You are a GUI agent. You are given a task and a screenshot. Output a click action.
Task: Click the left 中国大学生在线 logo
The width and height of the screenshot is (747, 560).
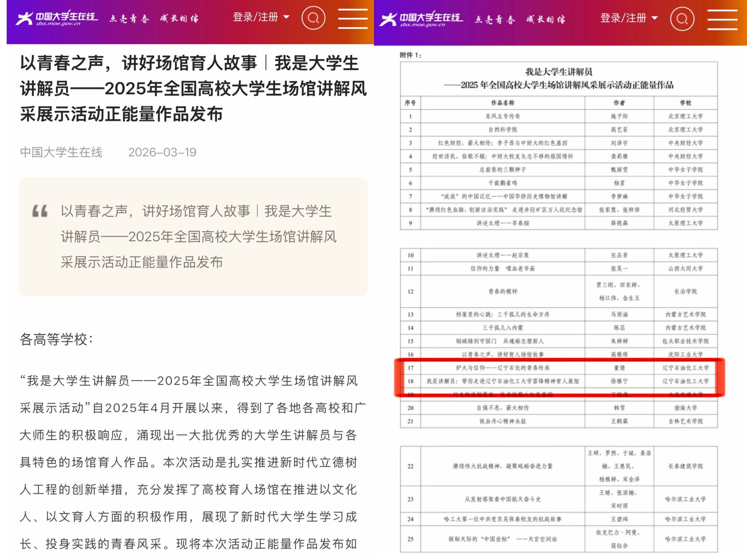[57, 18]
